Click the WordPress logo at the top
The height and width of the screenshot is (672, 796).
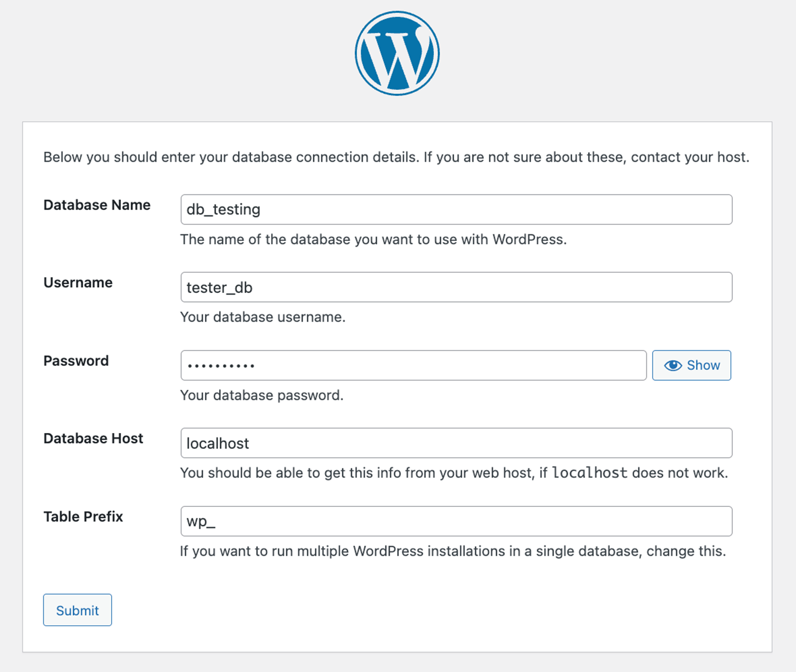pyautogui.click(x=397, y=53)
